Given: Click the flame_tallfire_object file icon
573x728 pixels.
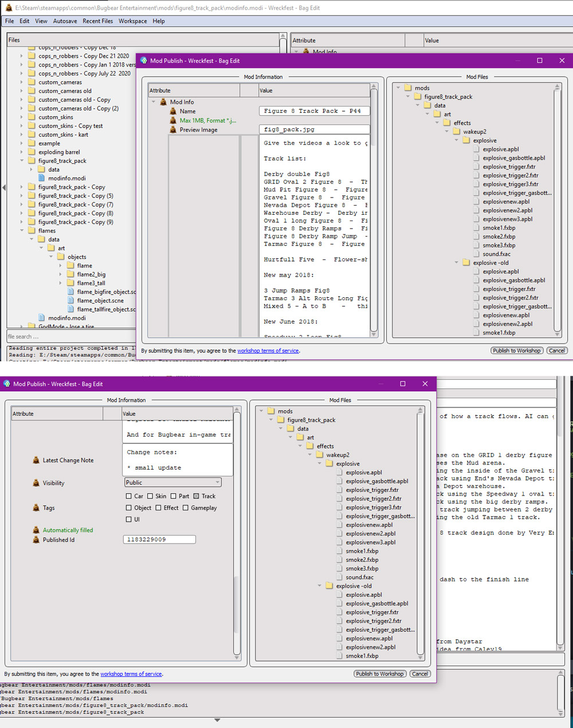Looking at the screenshot, I should [71, 309].
